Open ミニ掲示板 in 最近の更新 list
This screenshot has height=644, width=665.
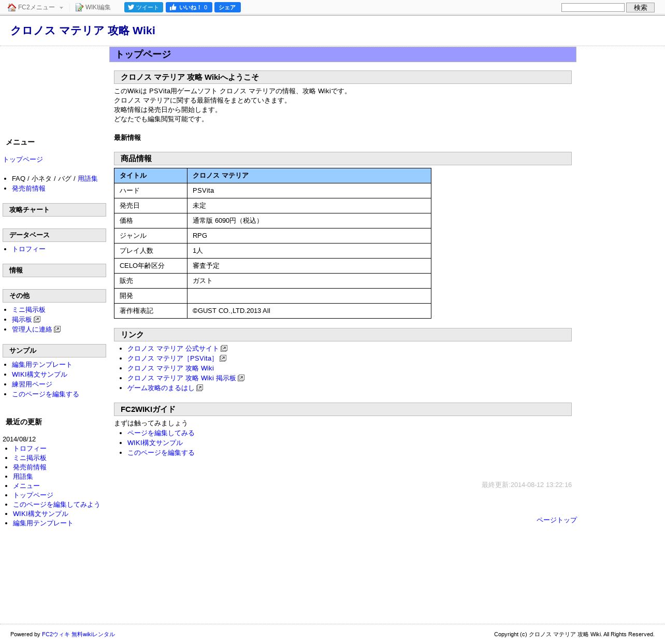tap(30, 458)
